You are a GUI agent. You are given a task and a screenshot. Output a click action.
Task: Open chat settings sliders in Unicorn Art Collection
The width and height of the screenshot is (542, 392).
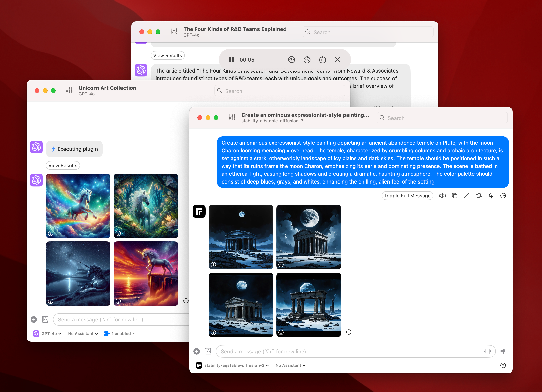click(69, 90)
